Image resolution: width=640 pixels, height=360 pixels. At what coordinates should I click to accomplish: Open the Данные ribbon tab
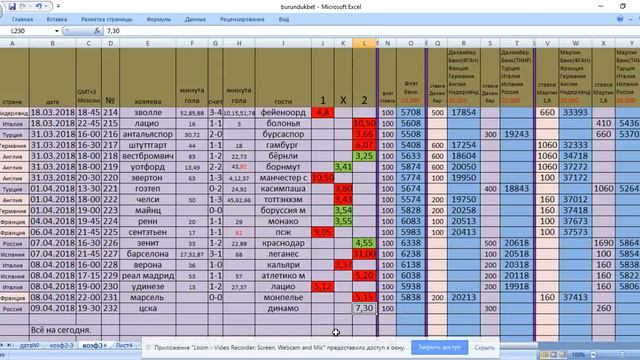tap(195, 19)
